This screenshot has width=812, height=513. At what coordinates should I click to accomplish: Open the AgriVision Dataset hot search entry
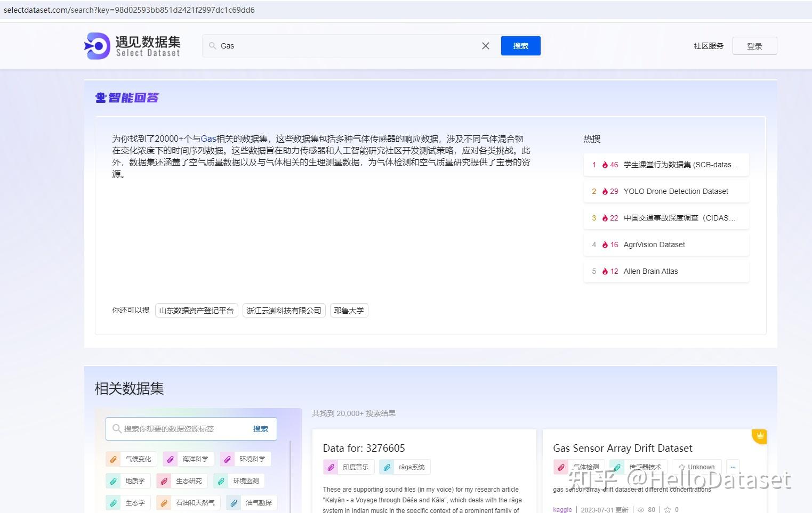654,245
